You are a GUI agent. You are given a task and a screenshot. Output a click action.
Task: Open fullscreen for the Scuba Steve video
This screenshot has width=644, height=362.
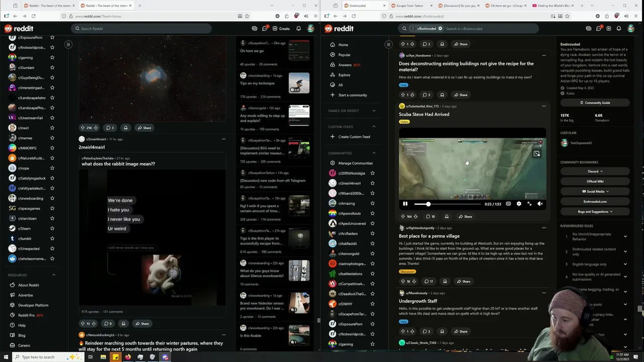pyautogui.click(x=529, y=204)
